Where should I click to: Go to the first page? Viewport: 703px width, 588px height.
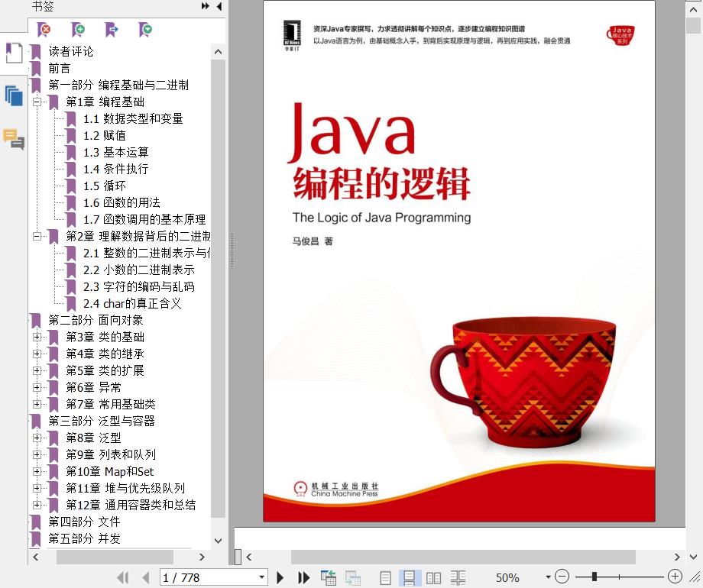(x=123, y=578)
